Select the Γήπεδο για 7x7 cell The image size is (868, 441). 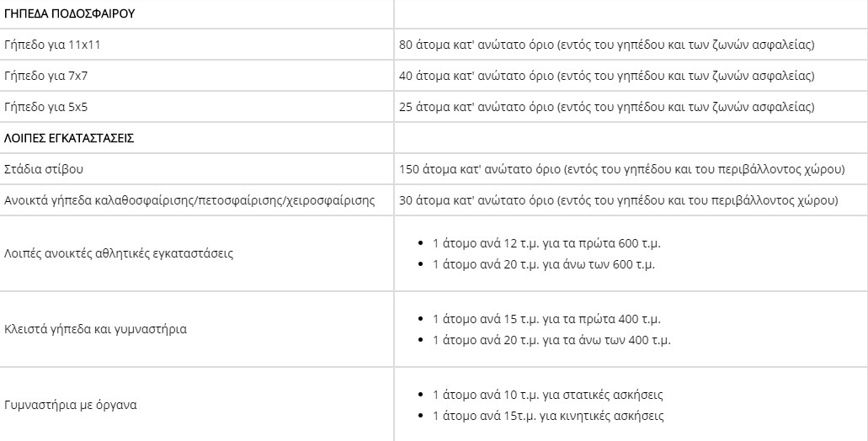[x=196, y=76]
